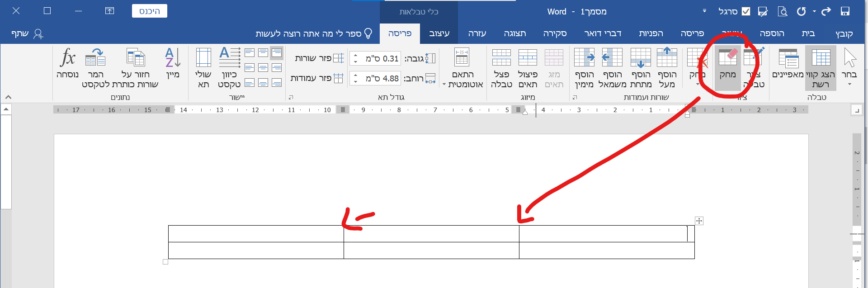Screen dimensions: 868x288
Task: Collapse the ribbon with the chevron
Action: tap(8, 97)
